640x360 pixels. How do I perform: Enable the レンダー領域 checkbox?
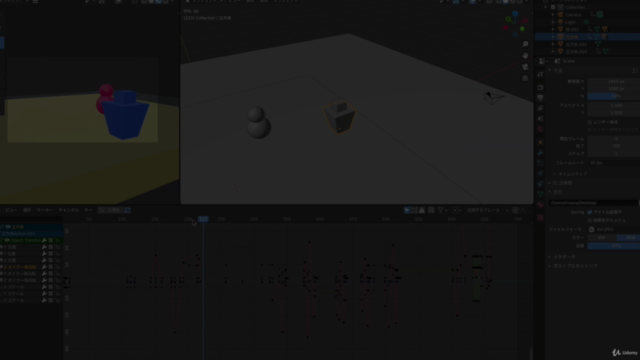pos(590,122)
